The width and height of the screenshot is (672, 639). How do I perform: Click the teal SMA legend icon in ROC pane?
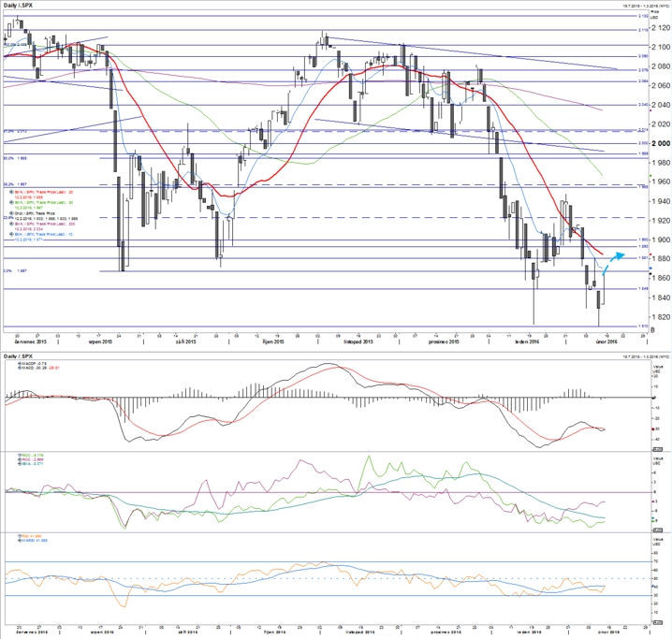(x=20, y=464)
